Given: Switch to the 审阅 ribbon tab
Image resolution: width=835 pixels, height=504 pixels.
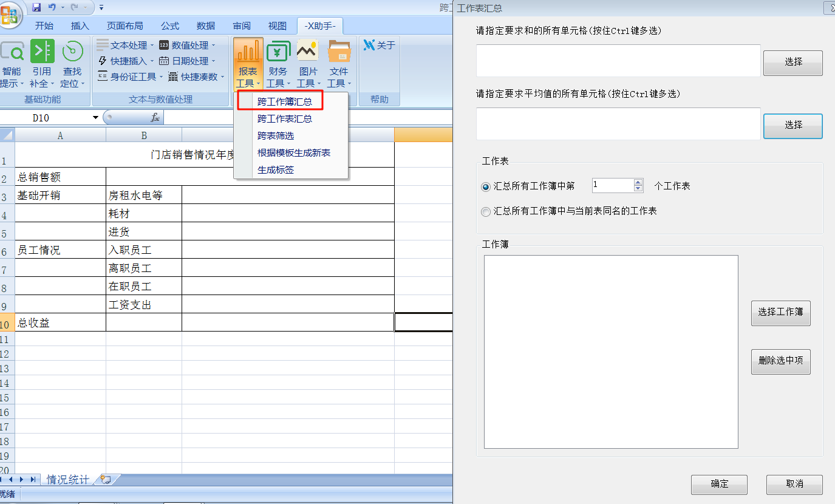Looking at the screenshot, I should pos(242,26).
